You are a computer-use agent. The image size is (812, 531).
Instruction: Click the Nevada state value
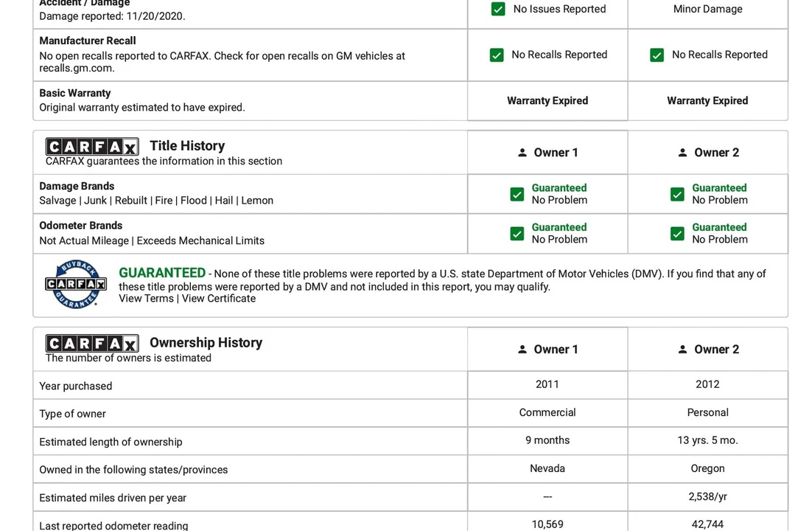[547, 468]
